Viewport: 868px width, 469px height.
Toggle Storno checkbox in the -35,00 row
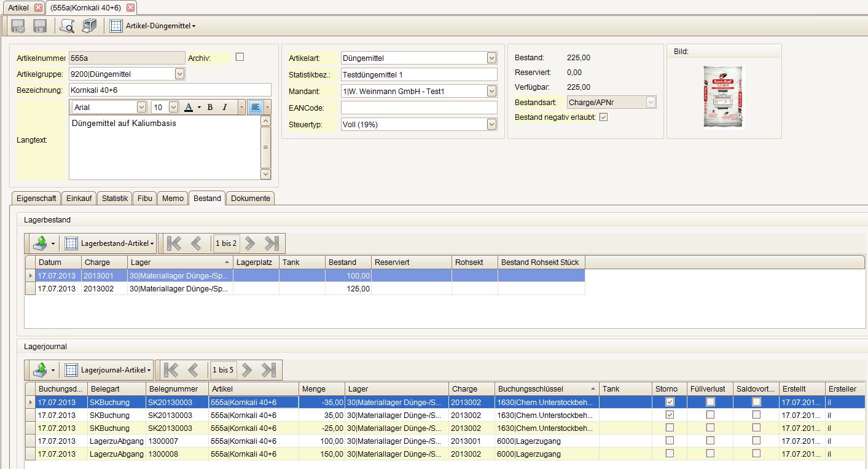click(x=670, y=401)
